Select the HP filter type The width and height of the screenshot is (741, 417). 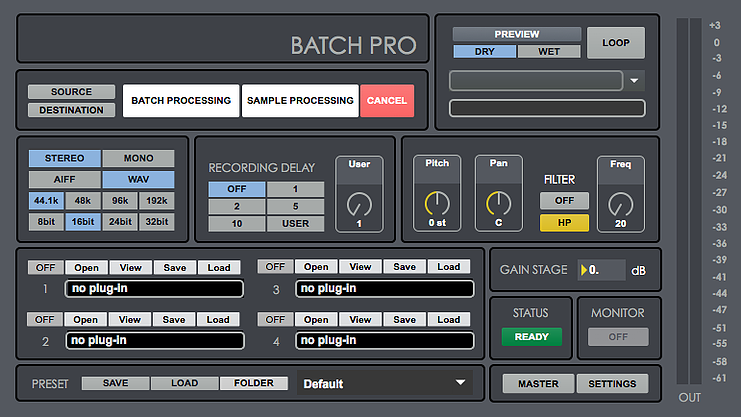pyautogui.click(x=564, y=222)
